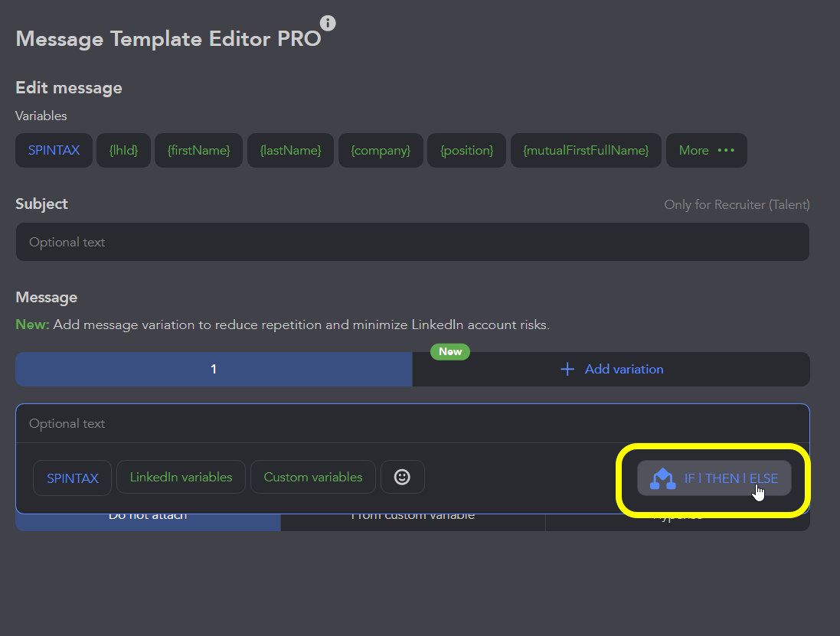Focus the Subject optional text field

(412, 242)
